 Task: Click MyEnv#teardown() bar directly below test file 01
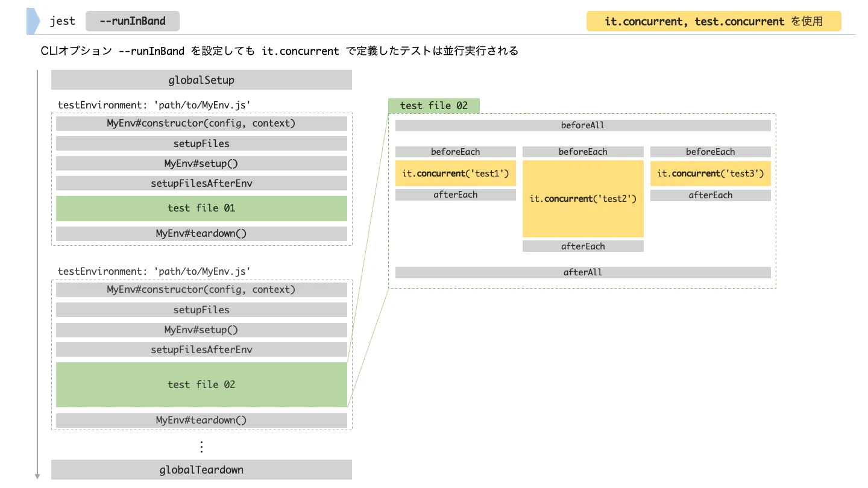[201, 234]
